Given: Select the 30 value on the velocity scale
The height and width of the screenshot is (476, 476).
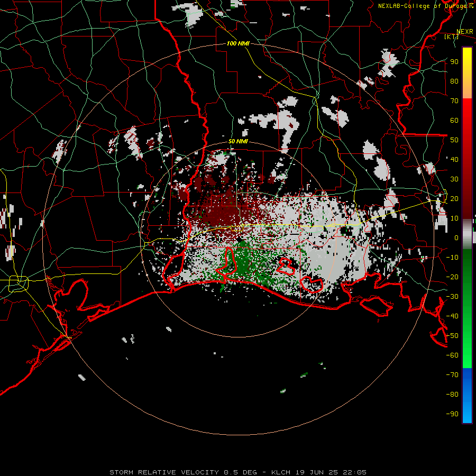Looking at the screenshot, I should point(454,179).
